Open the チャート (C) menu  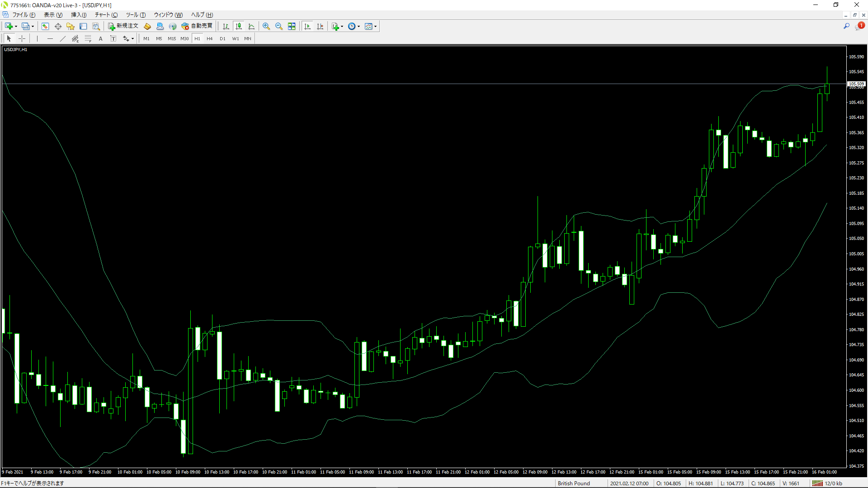pos(106,15)
